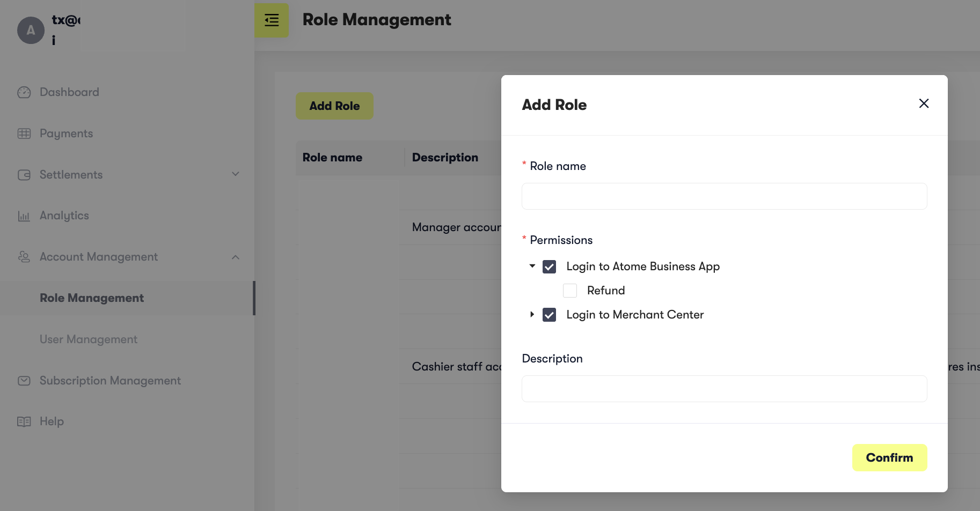Collapse the sidebar using the toggle icon
Image resolution: width=980 pixels, height=511 pixels.
(271, 20)
